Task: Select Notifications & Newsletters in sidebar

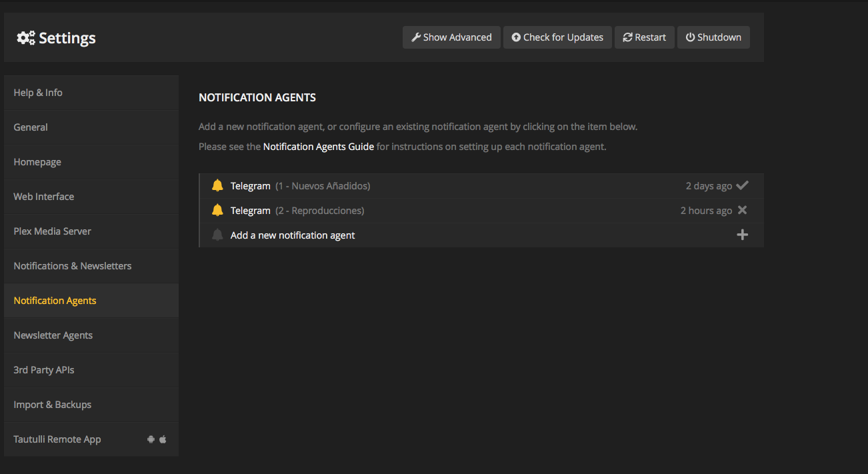Action: coord(73,266)
